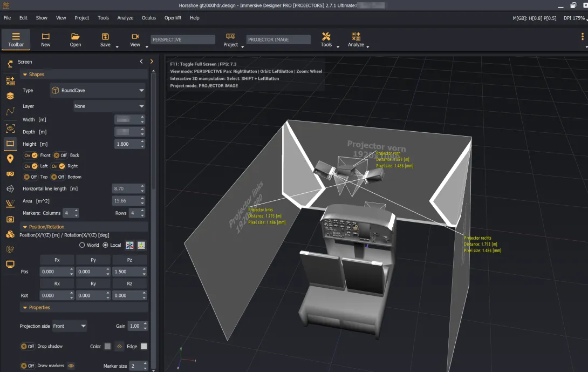Toggle the Bottom screen side switch
This screenshot has width=588, height=372.
tap(58, 177)
